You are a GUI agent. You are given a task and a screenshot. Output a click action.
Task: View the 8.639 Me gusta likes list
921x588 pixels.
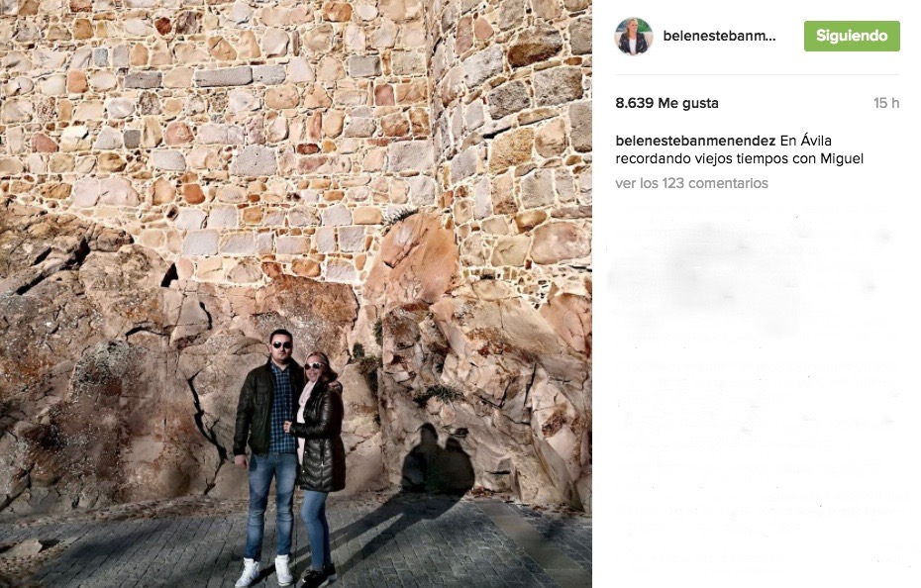(666, 103)
